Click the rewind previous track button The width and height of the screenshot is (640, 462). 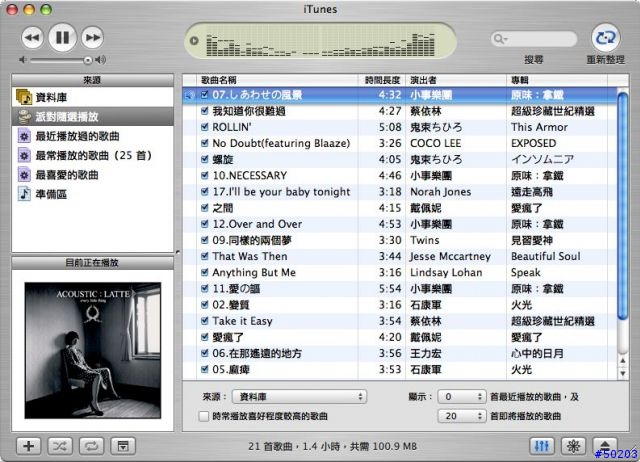coord(33,38)
